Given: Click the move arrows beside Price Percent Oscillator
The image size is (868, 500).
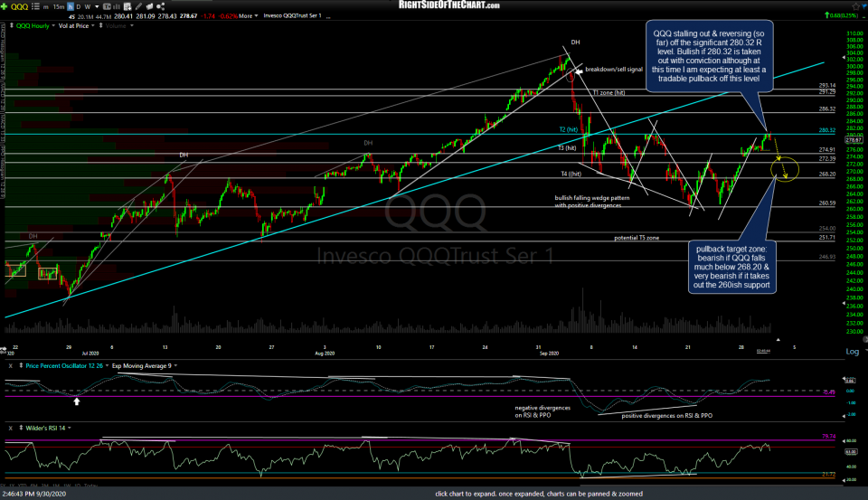Looking at the screenshot, I should click(x=21, y=365).
